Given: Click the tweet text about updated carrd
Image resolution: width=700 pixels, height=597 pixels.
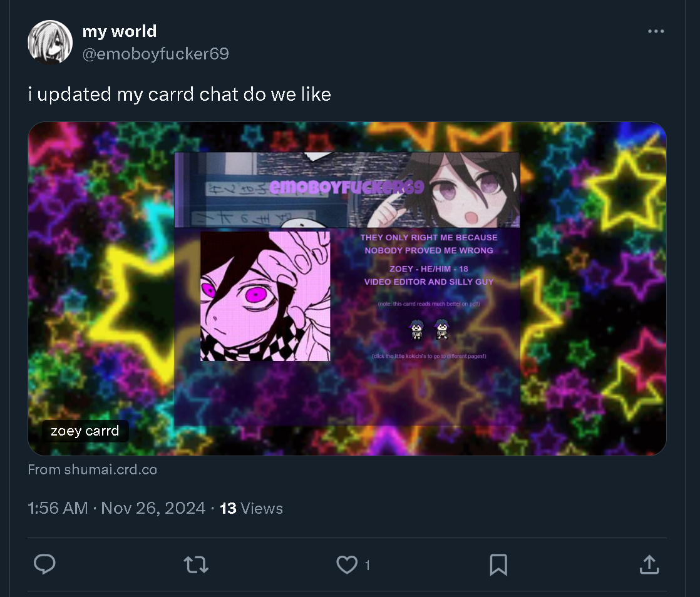Looking at the screenshot, I should [180, 94].
